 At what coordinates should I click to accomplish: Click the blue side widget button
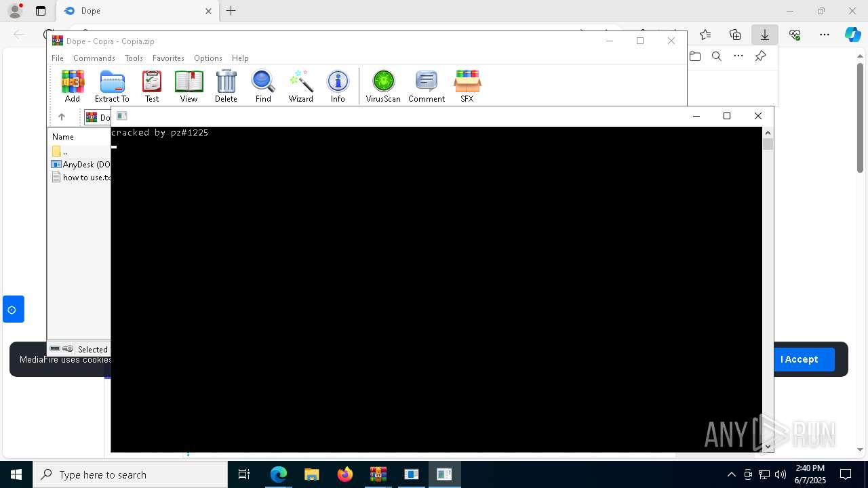click(14, 309)
